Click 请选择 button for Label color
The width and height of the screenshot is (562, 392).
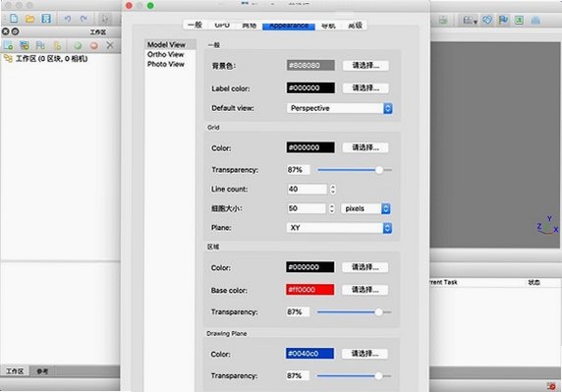click(365, 88)
